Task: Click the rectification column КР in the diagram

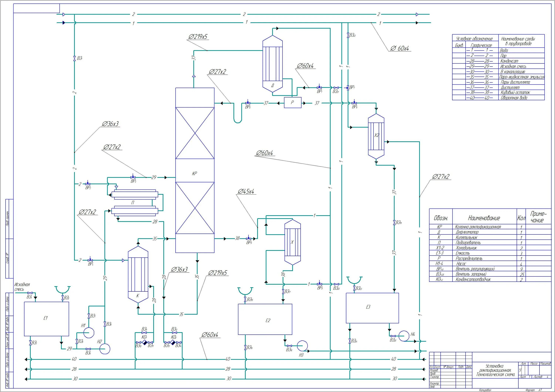Action: coord(195,170)
